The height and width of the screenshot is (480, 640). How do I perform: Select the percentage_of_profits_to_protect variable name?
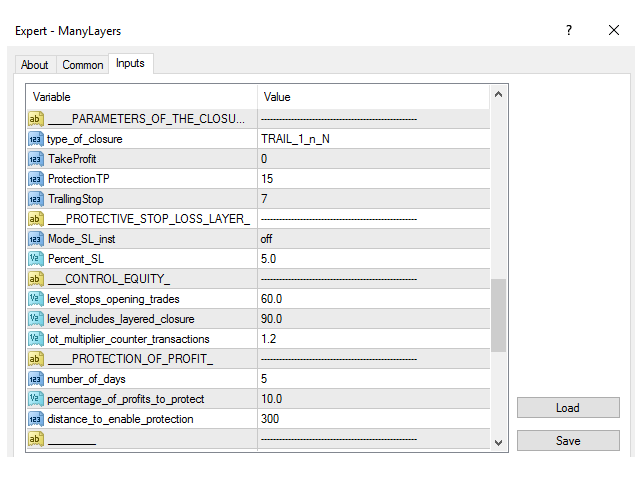126,399
